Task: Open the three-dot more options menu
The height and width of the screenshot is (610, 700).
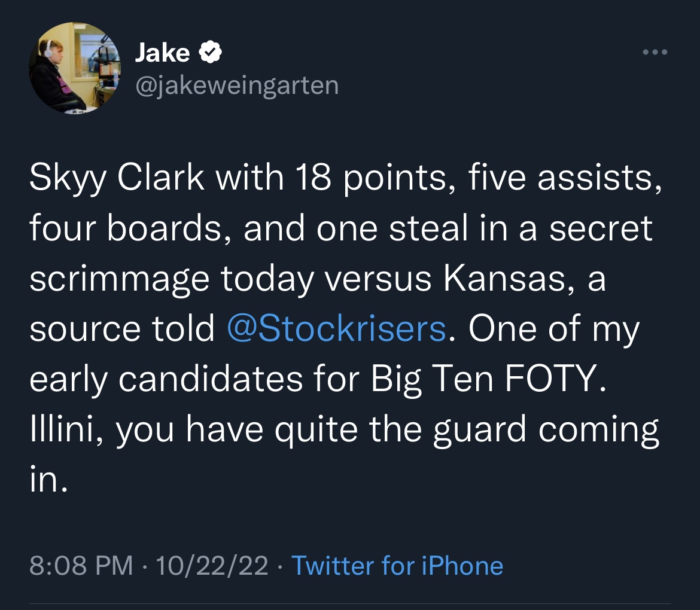Action: pos(654,51)
